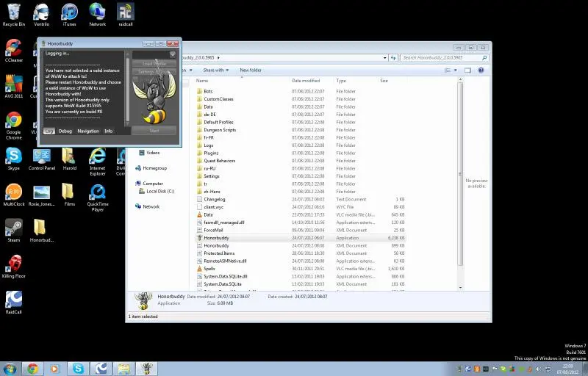Open Skype from the taskbar
Screen dimensions: 588x376
[x=78, y=369]
